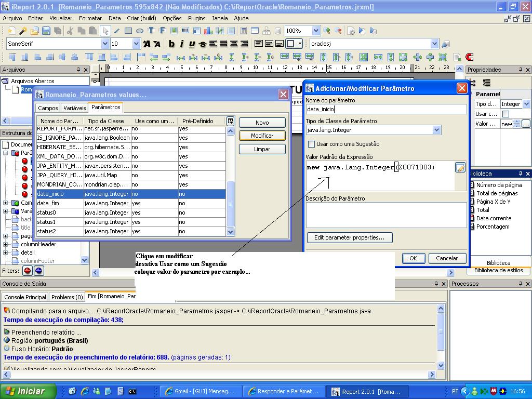Open the Formatar menu

click(90, 18)
